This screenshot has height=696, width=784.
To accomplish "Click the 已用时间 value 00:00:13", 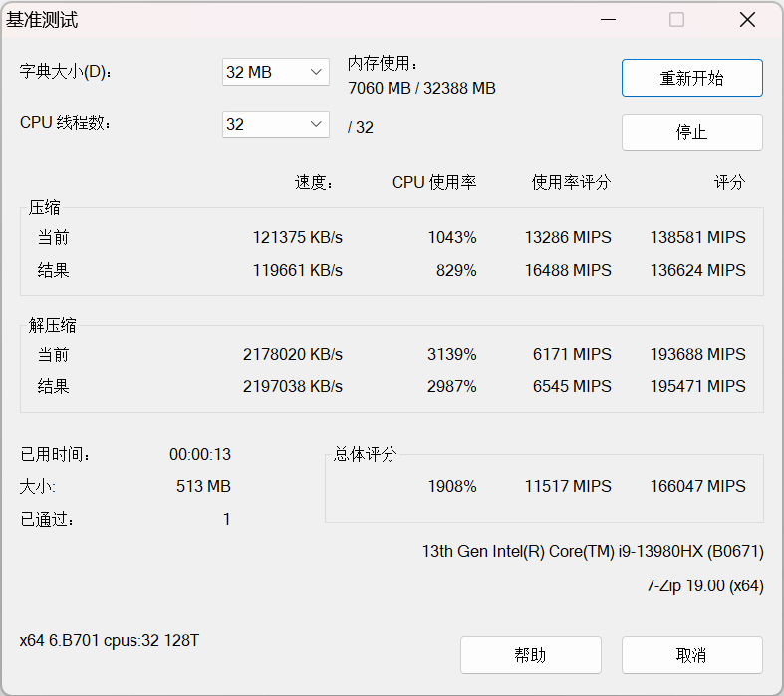I will coord(199,455).
